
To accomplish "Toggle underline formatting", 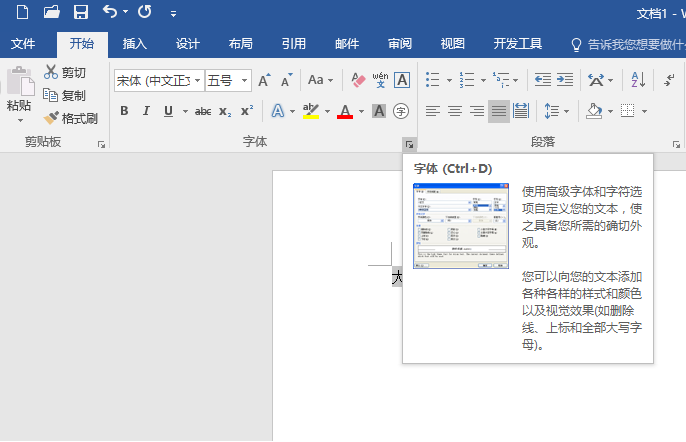I will 168,111.
